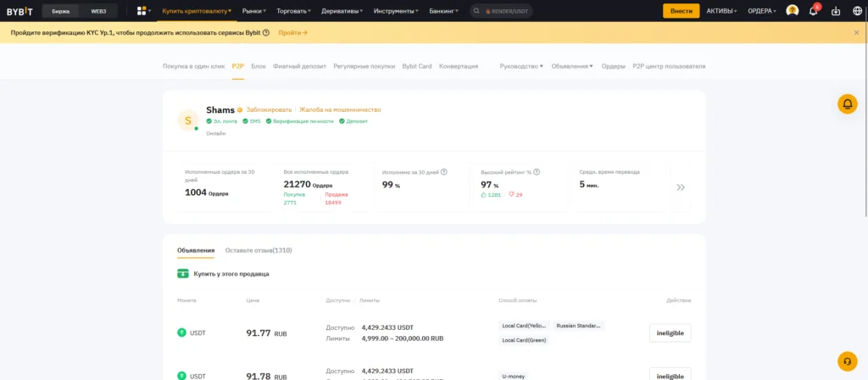This screenshot has width=868, height=380.
Task: Select the P2P tab
Action: (x=238, y=66)
